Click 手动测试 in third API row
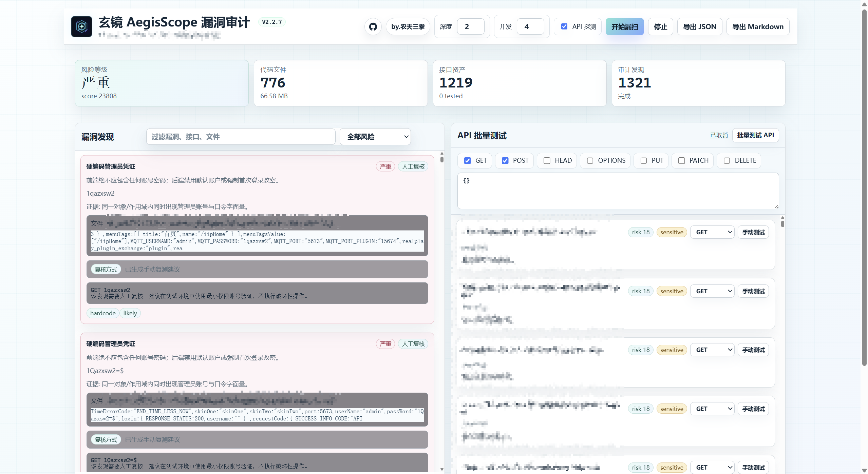868x474 pixels. pyautogui.click(x=753, y=350)
